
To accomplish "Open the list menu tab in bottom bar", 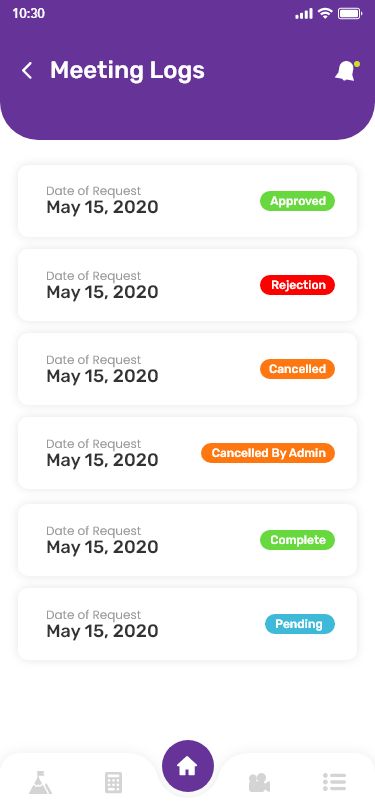I will 334,782.
